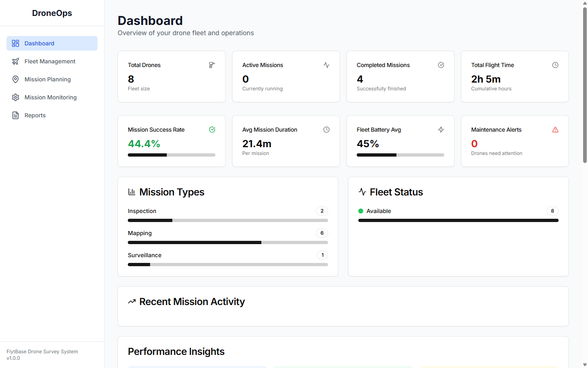Click the drone icon on Total Drones card
This screenshot has width=588, height=368.
pyautogui.click(x=212, y=65)
